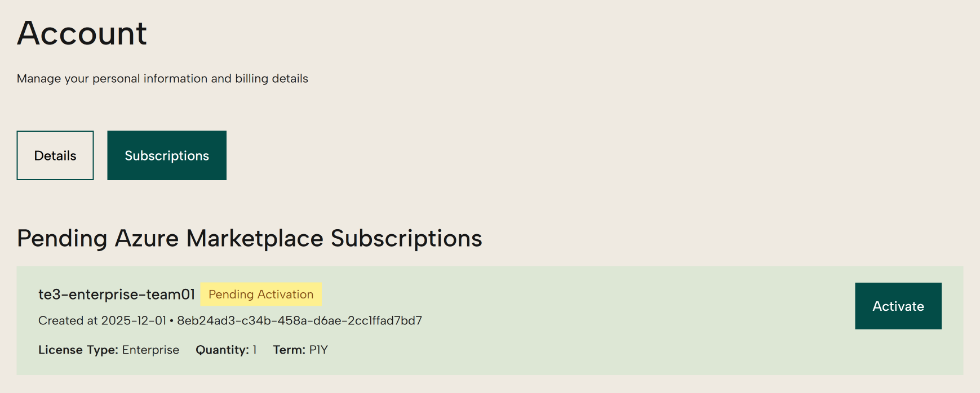
Task: Click inside the Pending Activation highlight
Action: (260, 294)
